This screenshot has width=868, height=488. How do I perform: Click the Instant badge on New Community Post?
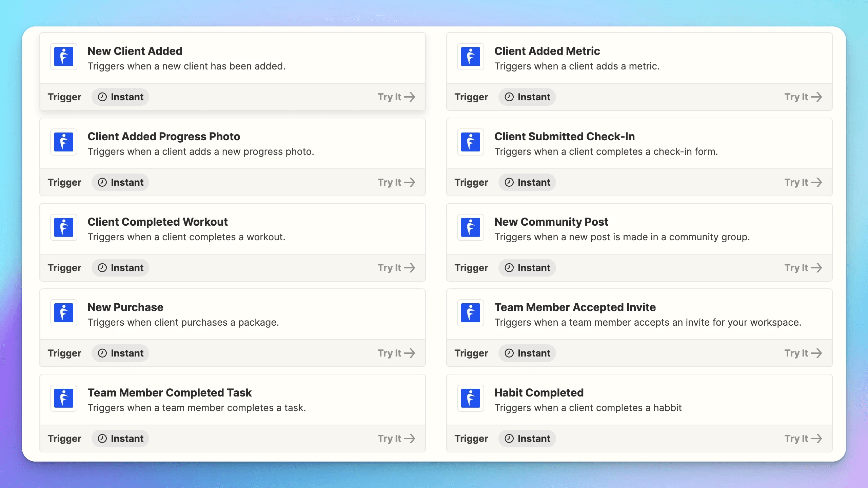(527, 267)
